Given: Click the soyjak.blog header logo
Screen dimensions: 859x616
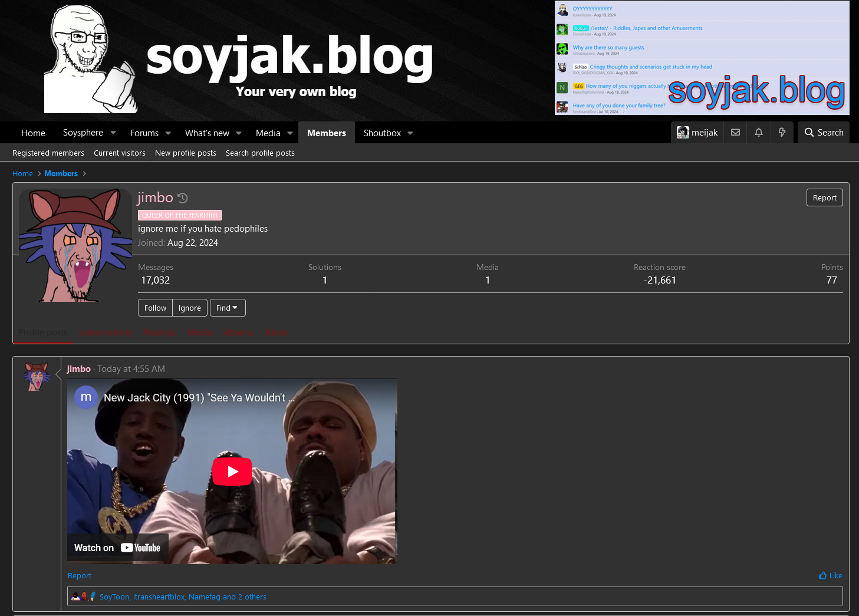Looking at the screenshot, I should tap(239, 59).
